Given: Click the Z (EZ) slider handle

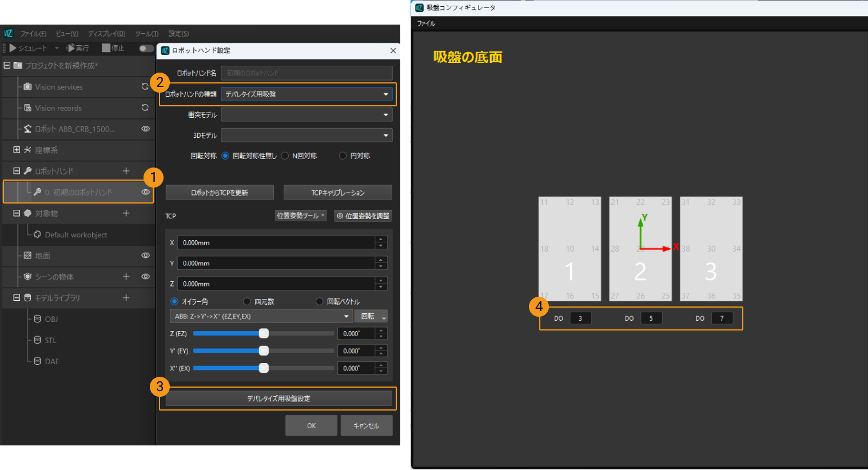Looking at the screenshot, I should click(264, 333).
